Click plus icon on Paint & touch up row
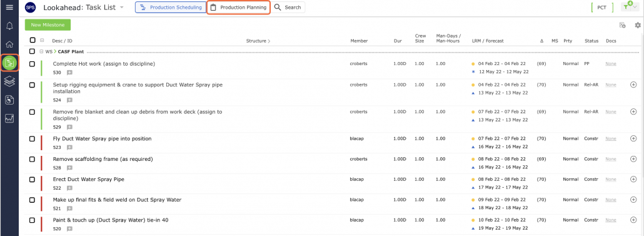Screen dimensions: 644x236 [633, 220]
